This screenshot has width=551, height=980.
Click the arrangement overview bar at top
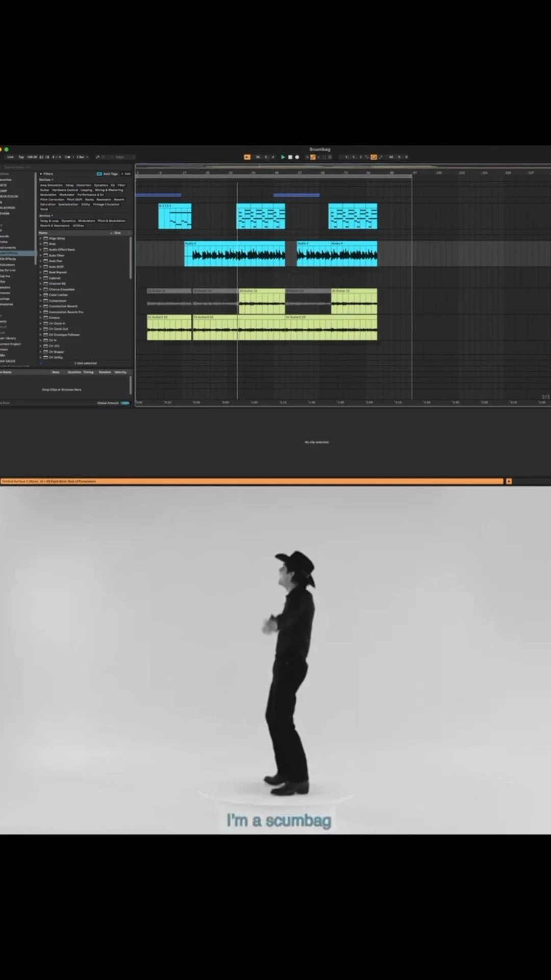[x=343, y=166]
